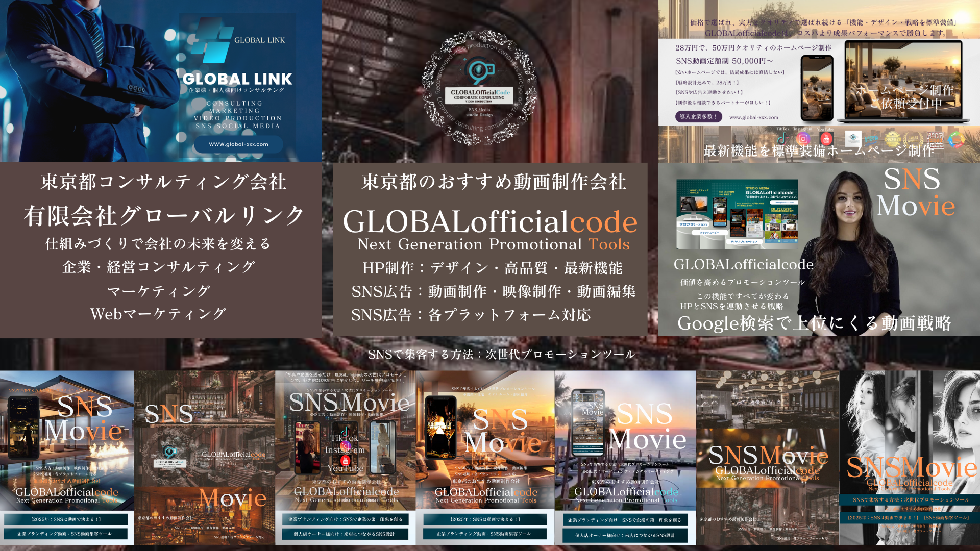Click 2025年 banner under the poolside fire poster
This screenshot has width=980, height=551.
(66, 519)
